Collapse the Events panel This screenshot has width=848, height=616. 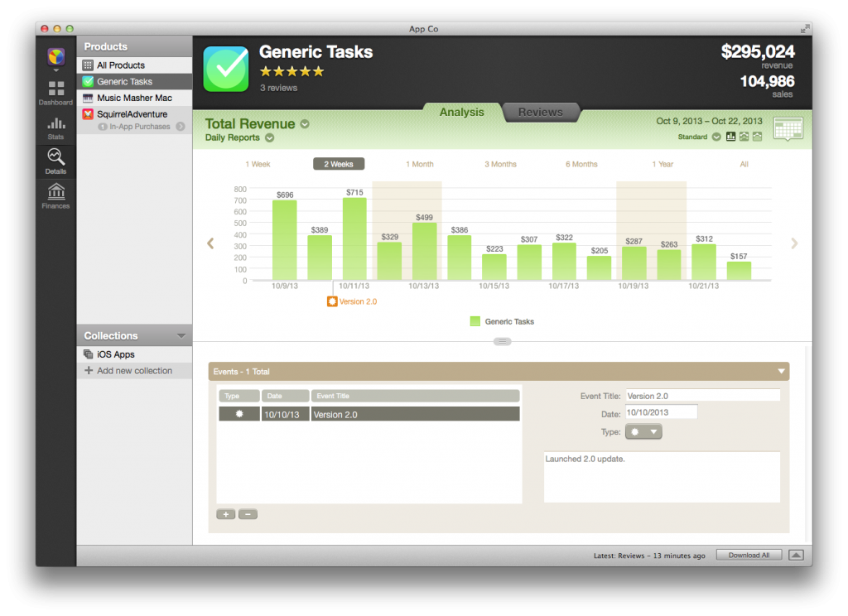tap(781, 371)
